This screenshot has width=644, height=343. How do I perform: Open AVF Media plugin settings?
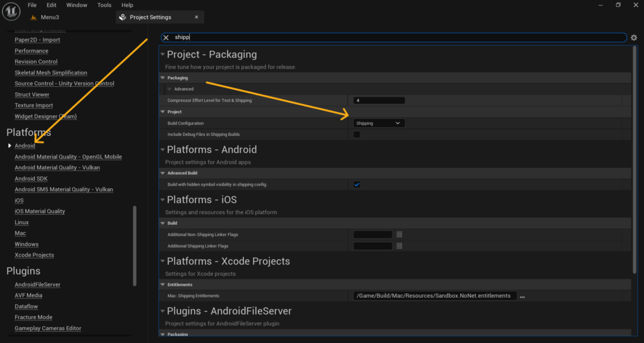click(28, 295)
